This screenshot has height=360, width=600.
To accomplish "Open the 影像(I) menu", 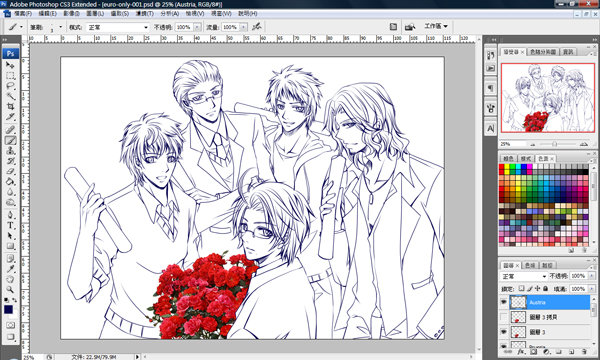I will pyautogui.click(x=71, y=13).
